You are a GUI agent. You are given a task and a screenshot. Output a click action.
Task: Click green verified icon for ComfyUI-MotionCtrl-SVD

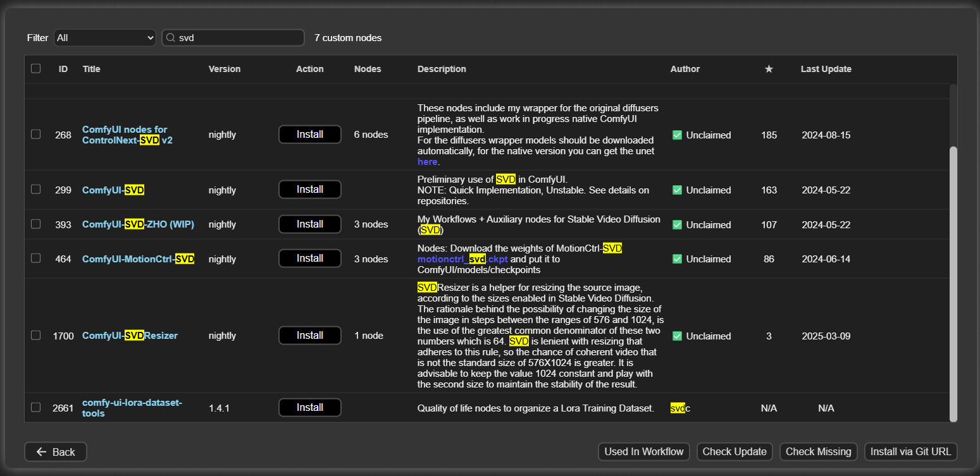click(677, 259)
